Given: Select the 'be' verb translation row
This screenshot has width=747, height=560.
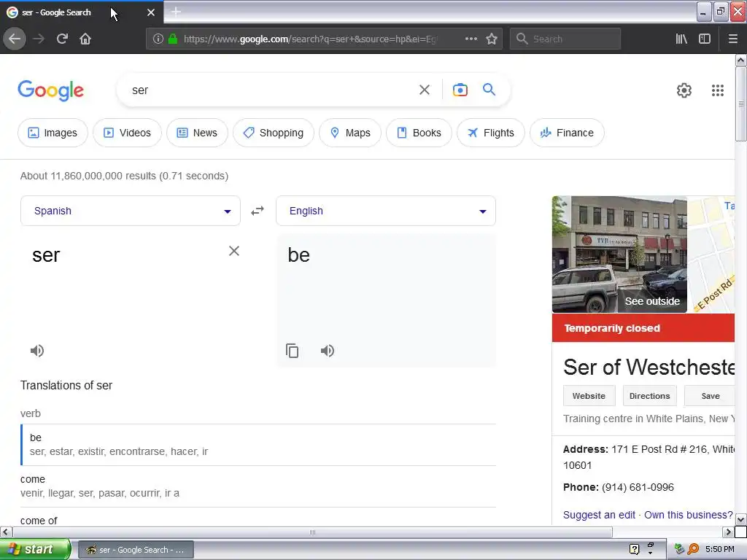Looking at the screenshot, I should point(258,444).
